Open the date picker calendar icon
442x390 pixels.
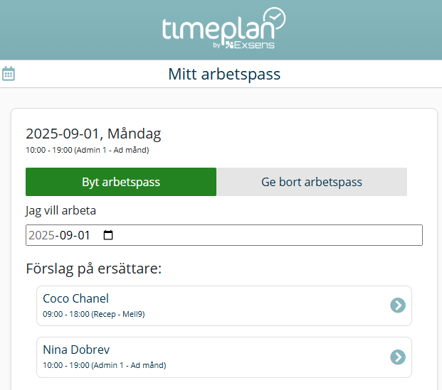(108, 235)
